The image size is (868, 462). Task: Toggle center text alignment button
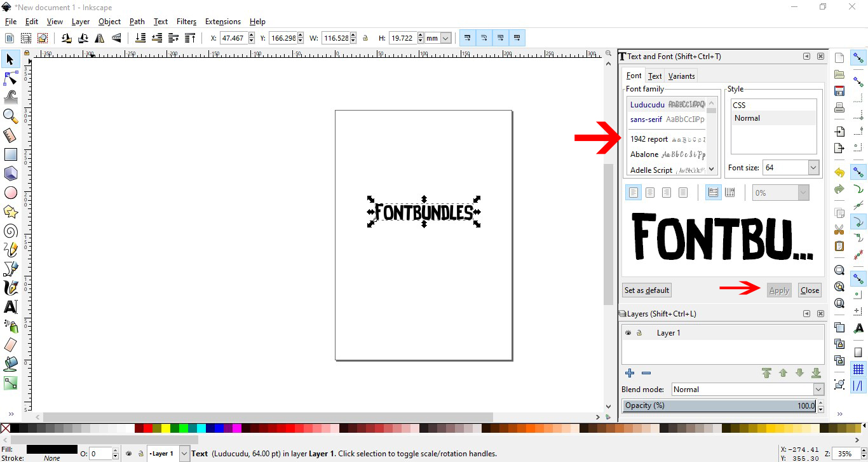650,192
